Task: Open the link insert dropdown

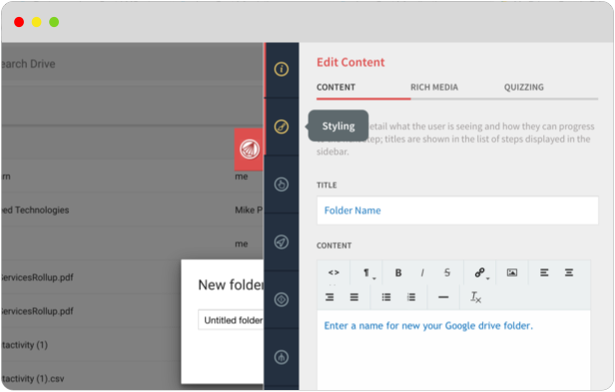Action: click(x=480, y=273)
